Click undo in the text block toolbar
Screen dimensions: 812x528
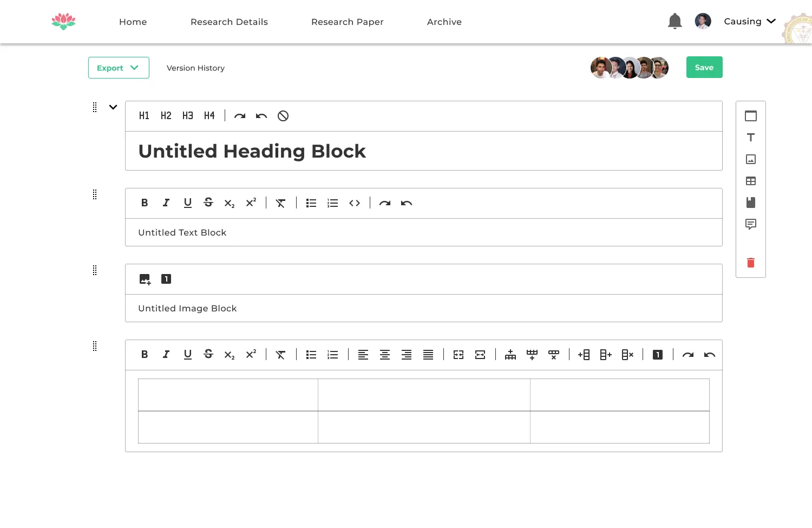(x=407, y=203)
